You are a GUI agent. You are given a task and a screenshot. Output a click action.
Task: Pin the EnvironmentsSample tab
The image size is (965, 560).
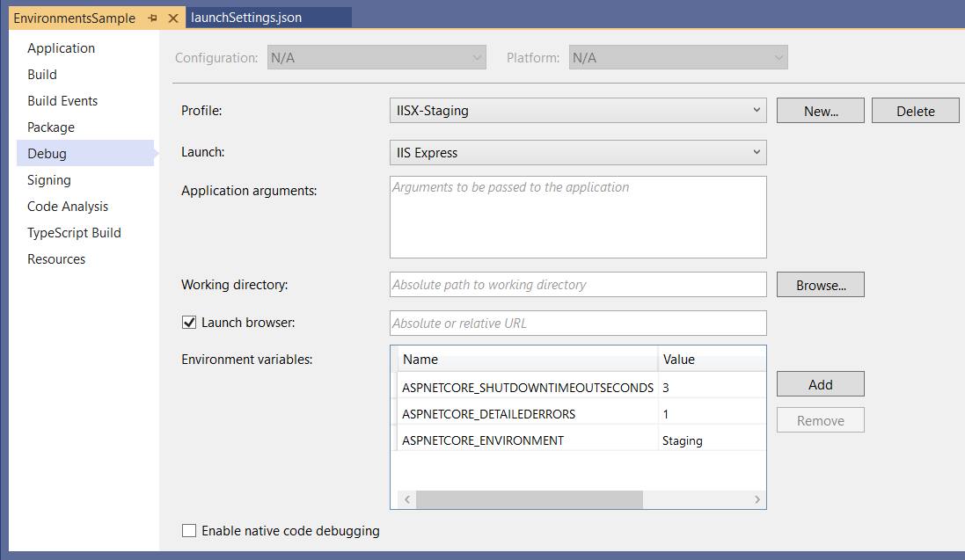[153, 18]
